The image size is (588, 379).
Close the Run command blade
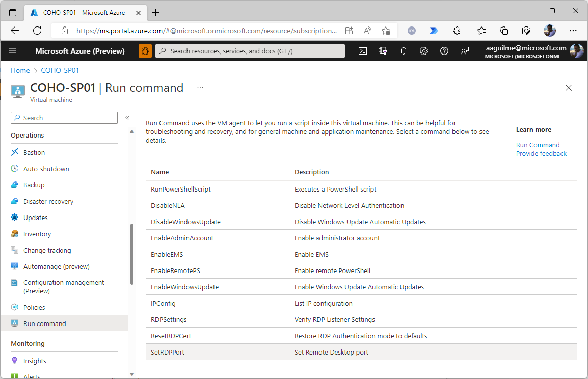point(569,88)
